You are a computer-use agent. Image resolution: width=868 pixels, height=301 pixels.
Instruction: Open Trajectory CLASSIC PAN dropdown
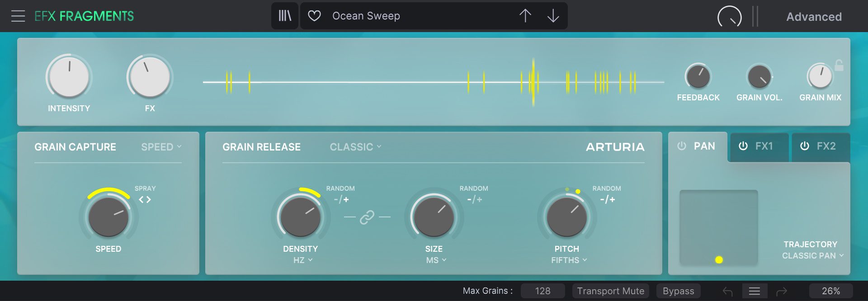813,256
